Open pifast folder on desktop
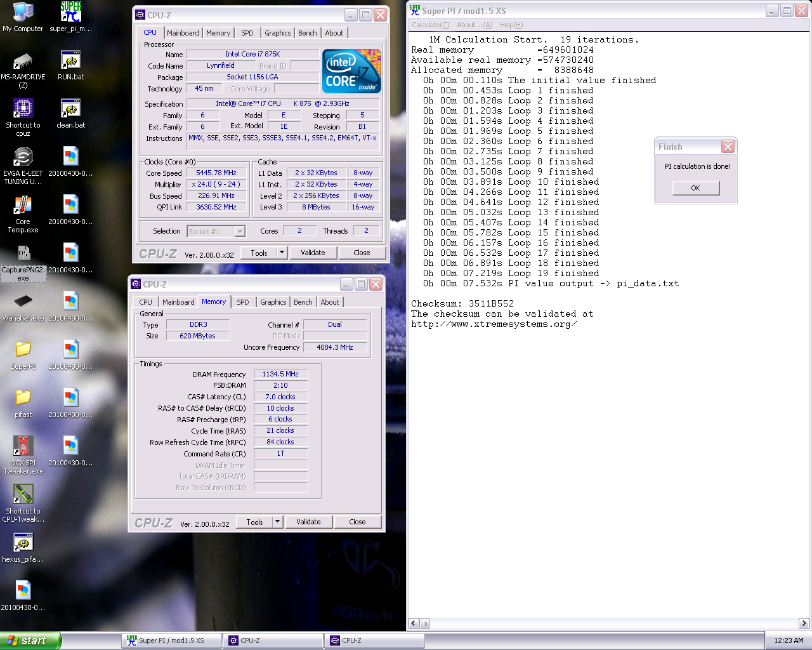This screenshot has height=650, width=812. coord(23,403)
